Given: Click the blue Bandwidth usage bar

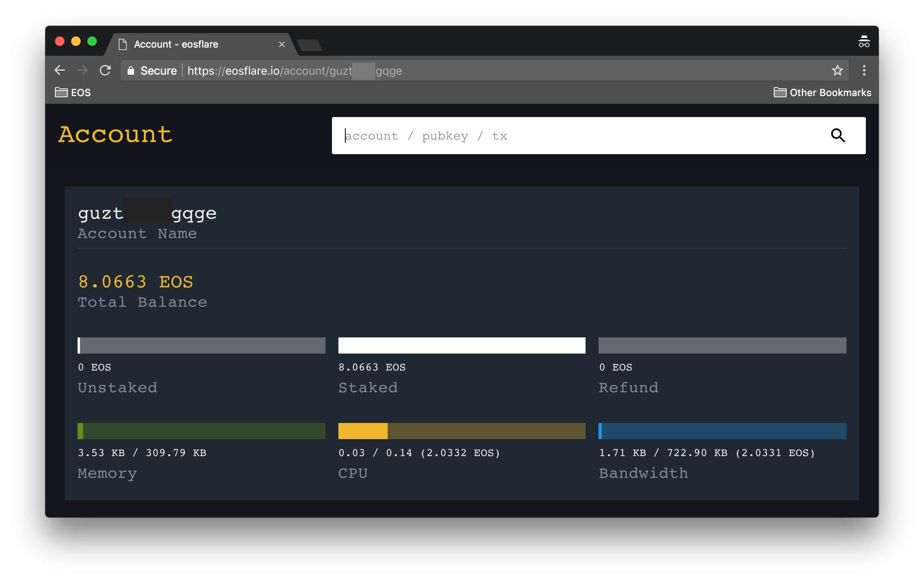Looking at the screenshot, I should pos(722,431).
